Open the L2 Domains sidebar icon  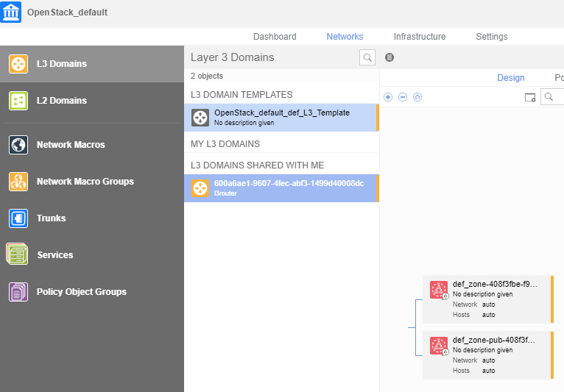pos(18,101)
